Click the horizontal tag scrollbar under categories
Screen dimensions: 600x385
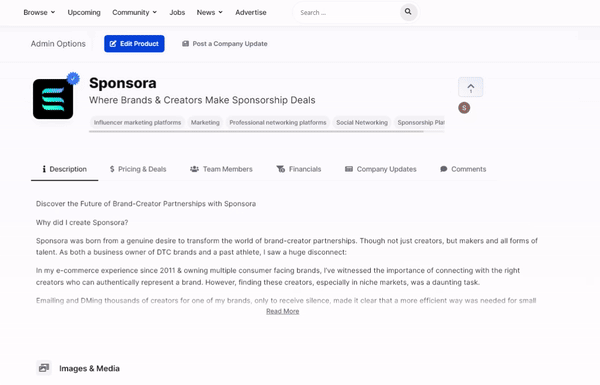point(256,131)
